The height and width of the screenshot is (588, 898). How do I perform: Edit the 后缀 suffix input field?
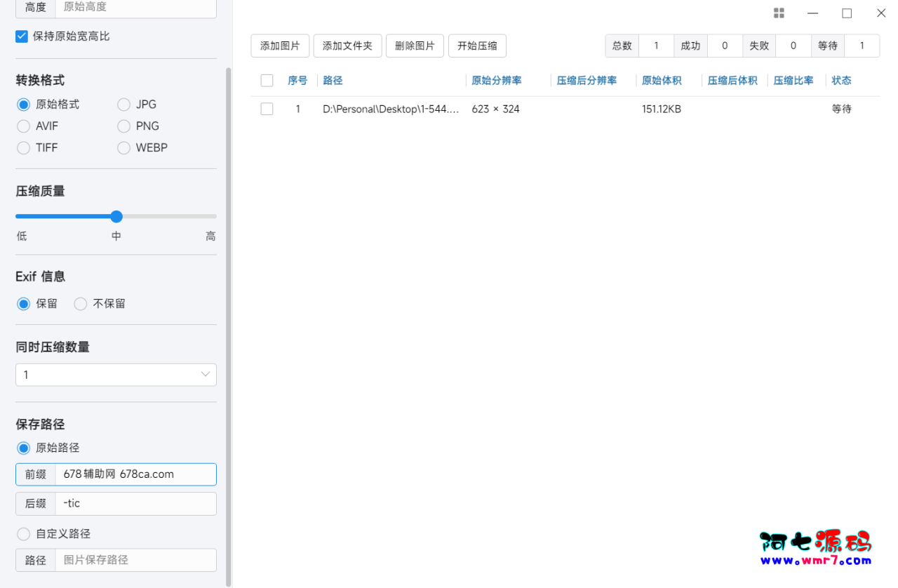click(135, 503)
